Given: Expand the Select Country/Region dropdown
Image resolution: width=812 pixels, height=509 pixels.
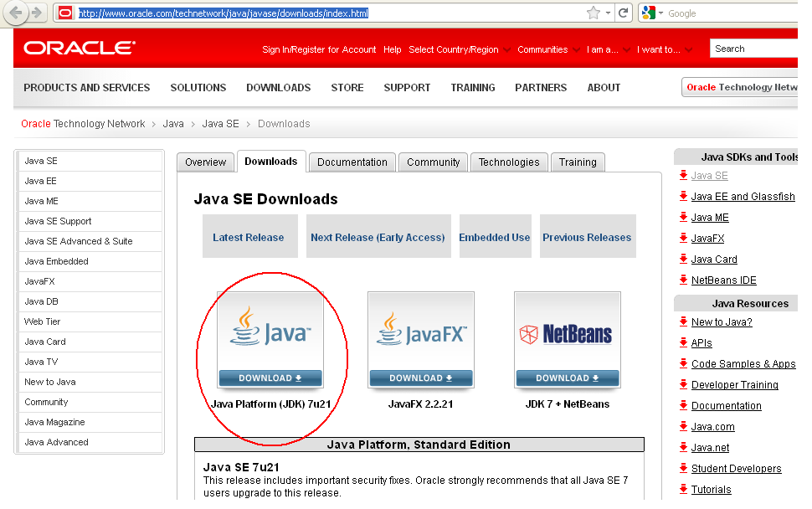Looking at the screenshot, I should [458, 49].
